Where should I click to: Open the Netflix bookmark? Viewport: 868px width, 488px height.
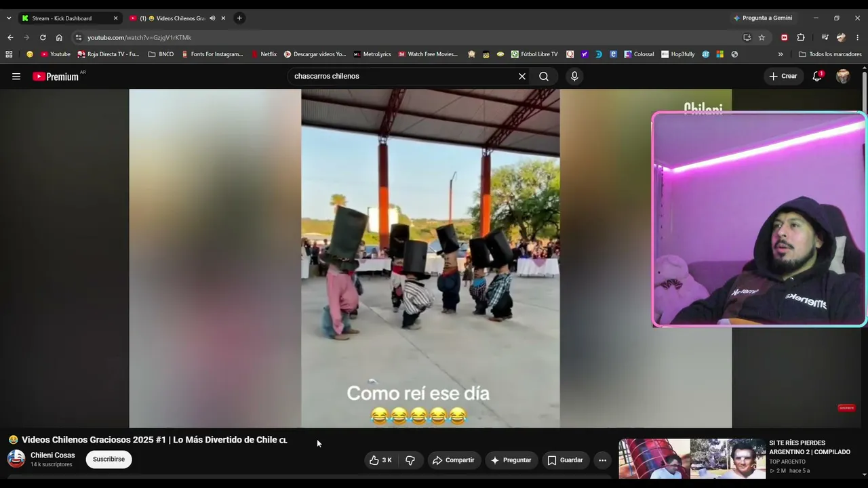[264, 54]
